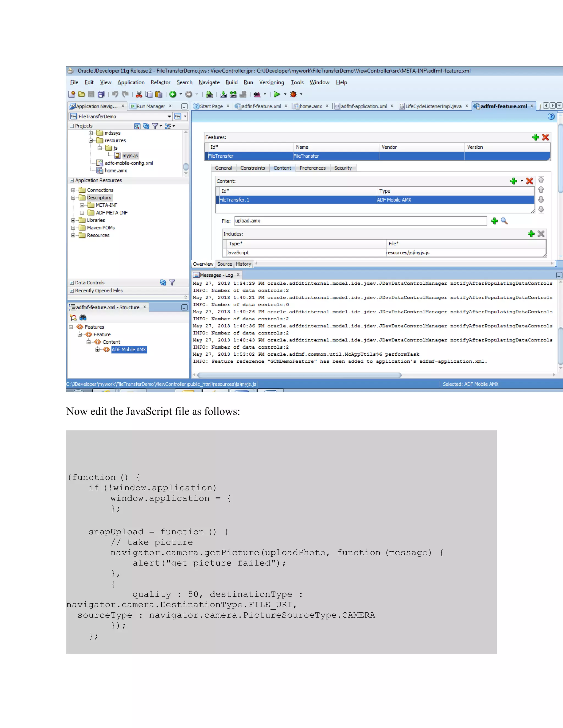Viewport: 563px width, 728px height.
Task: Click the Cut scissors icon
Action: (x=139, y=94)
